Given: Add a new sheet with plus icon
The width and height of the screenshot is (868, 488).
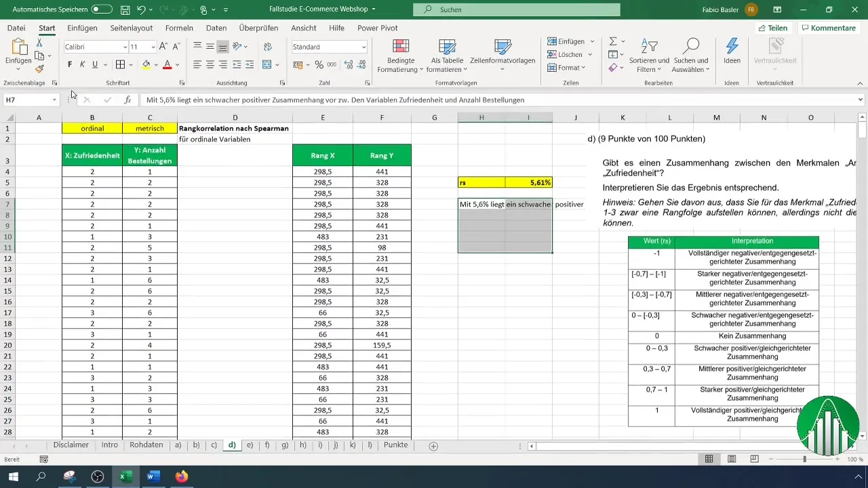Looking at the screenshot, I should tap(433, 446).
